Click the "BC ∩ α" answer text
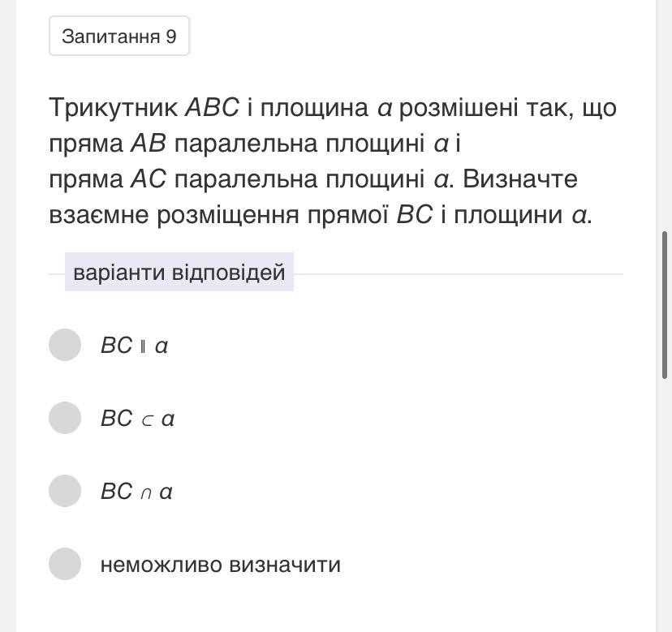This screenshot has height=632, width=672. 136,492
